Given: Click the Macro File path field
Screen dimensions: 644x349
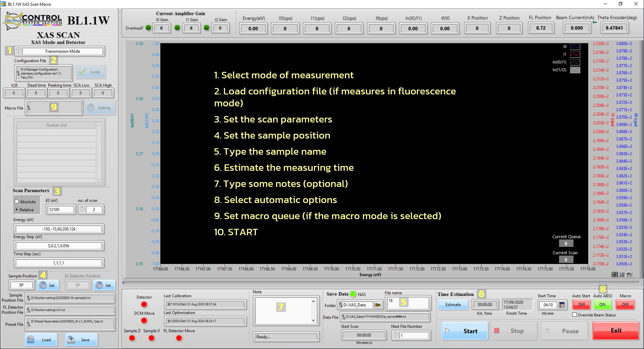Looking at the screenshot, I should click(54, 108).
